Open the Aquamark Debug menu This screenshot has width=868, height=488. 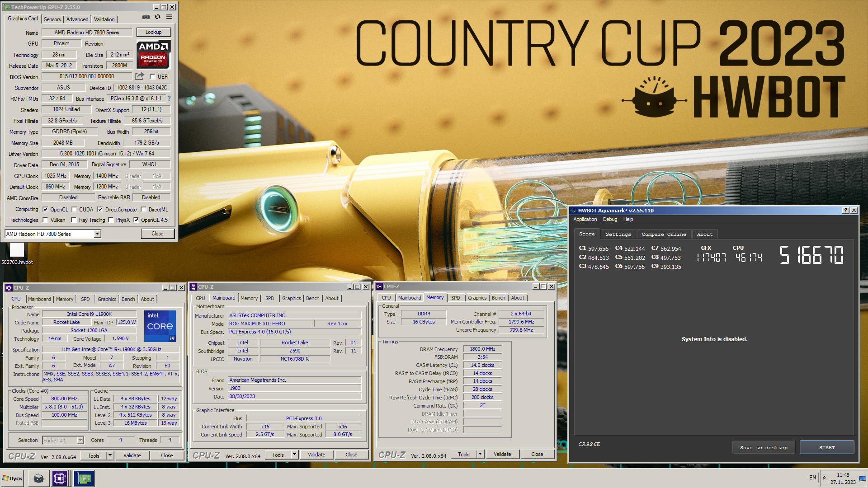pos(610,220)
